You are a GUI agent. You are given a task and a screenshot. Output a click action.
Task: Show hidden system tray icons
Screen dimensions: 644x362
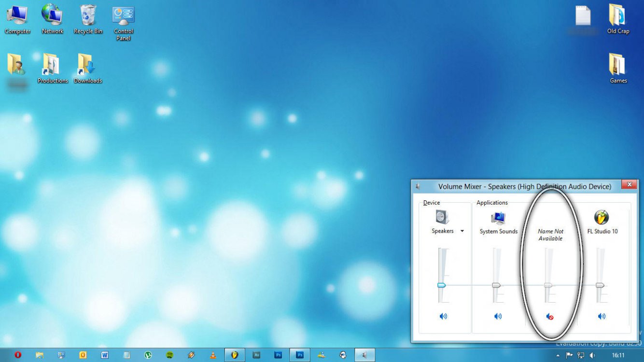[558, 355]
